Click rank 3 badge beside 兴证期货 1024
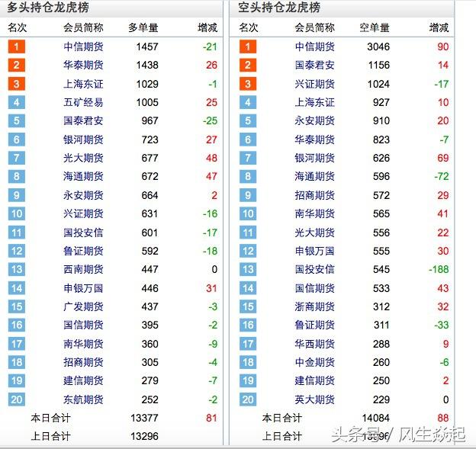This screenshot has height=449, width=476. (248, 84)
